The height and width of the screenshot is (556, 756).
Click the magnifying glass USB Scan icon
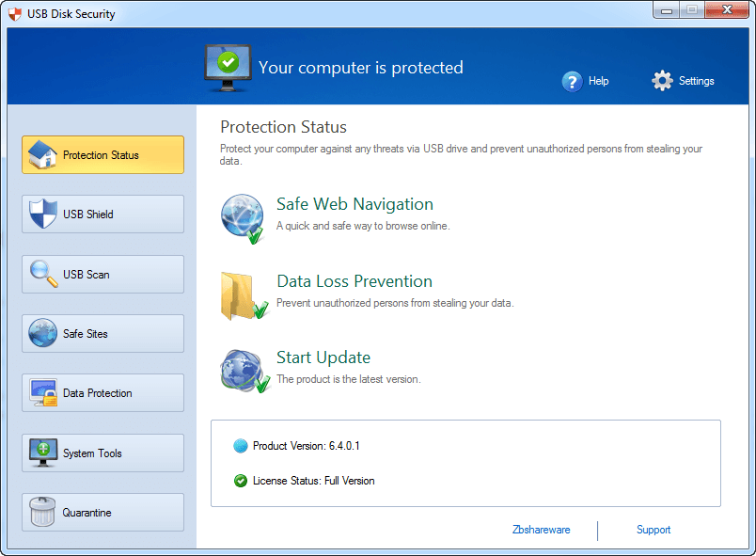(x=44, y=274)
